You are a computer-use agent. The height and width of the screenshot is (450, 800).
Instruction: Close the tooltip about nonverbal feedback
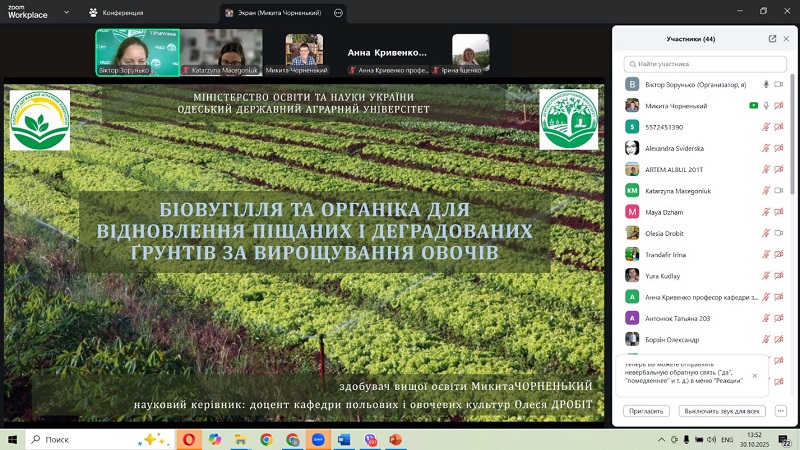755,376
